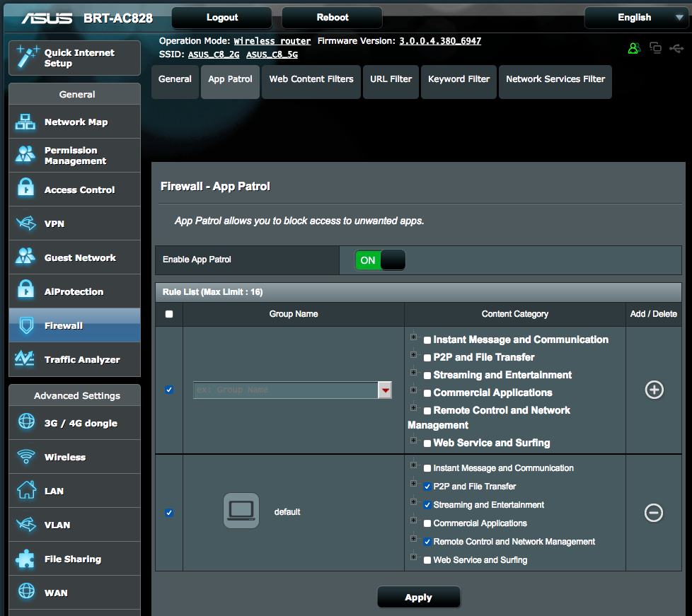Click the plus icon to add rule
The width and height of the screenshot is (692, 616).
[654, 390]
